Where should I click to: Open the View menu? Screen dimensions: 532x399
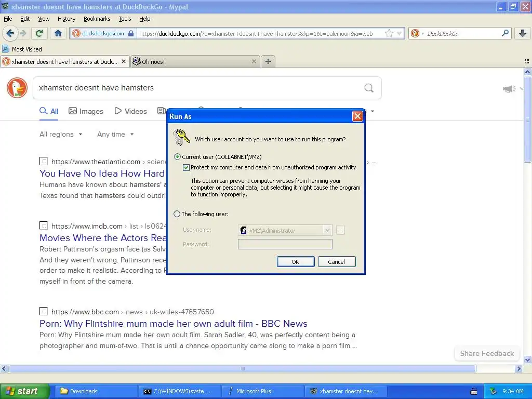click(x=44, y=19)
